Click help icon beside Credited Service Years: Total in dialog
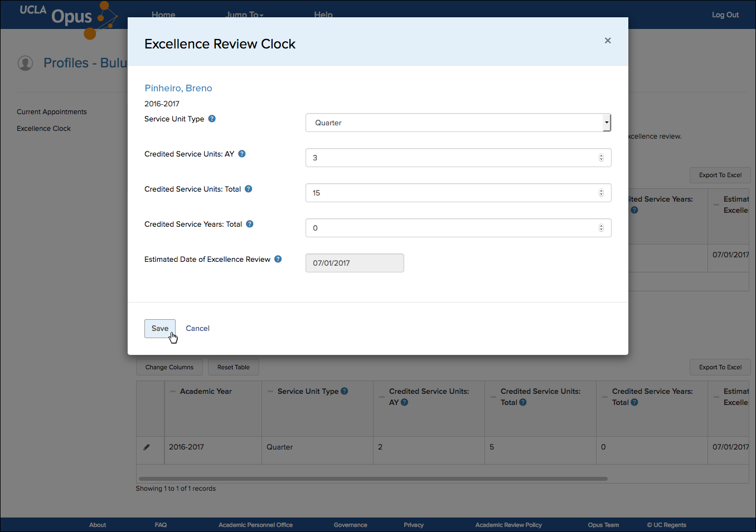Viewport: 756px width, 532px height. click(x=250, y=224)
